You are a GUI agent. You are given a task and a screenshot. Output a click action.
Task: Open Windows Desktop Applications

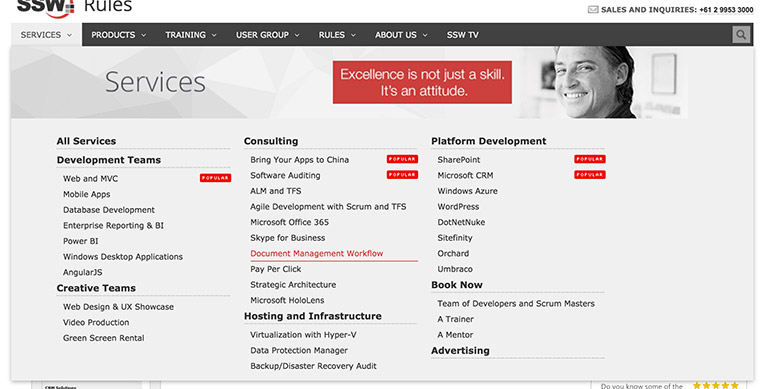coord(123,257)
